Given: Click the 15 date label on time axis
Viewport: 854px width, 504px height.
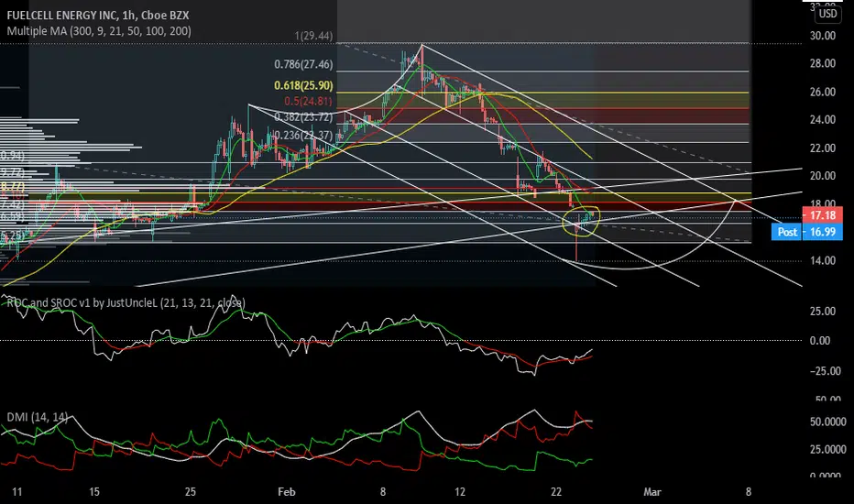Looking at the screenshot, I should click(94, 492).
